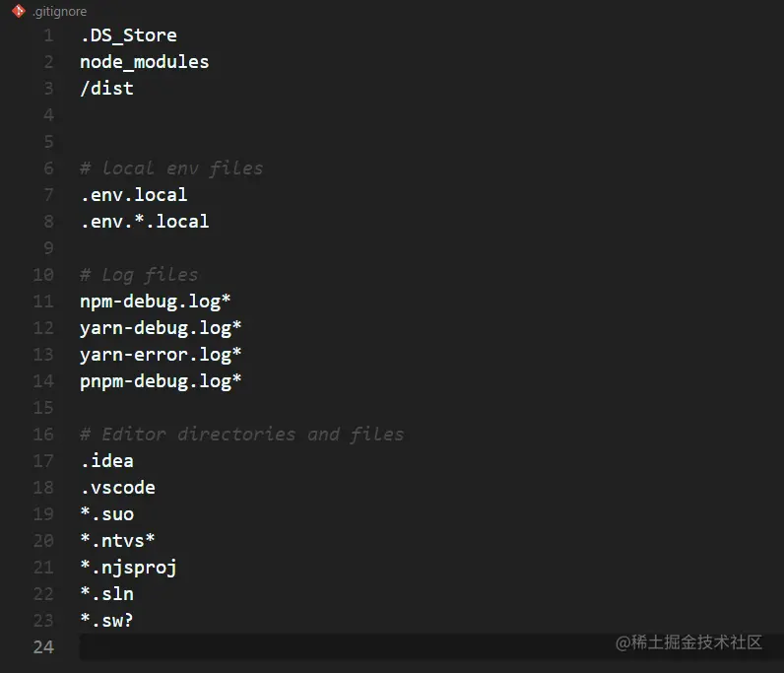Place cursor on .env.local line
784x673 pixels.
click(134, 195)
